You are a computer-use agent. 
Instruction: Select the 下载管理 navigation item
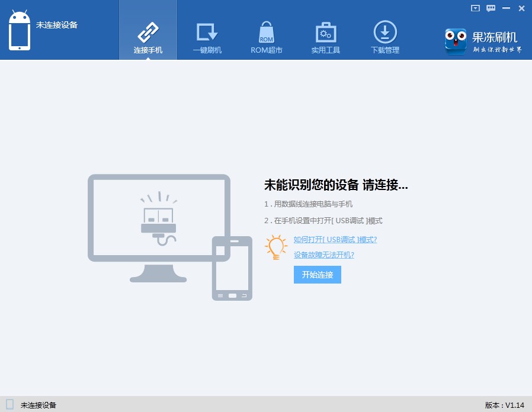[385, 50]
